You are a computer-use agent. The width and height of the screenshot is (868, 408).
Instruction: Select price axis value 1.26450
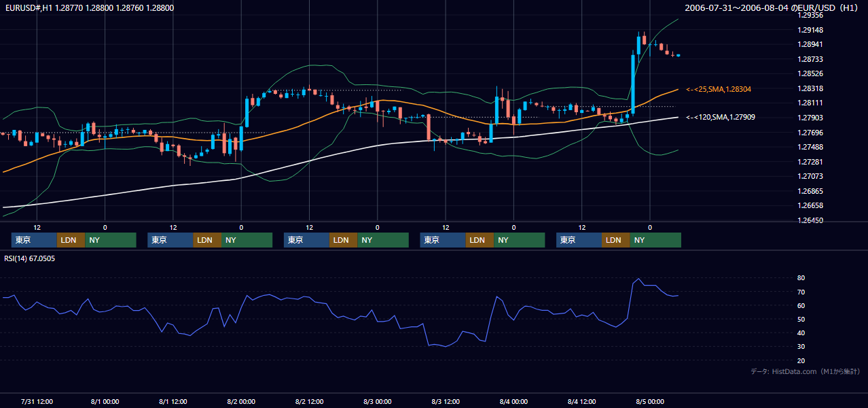811,220
